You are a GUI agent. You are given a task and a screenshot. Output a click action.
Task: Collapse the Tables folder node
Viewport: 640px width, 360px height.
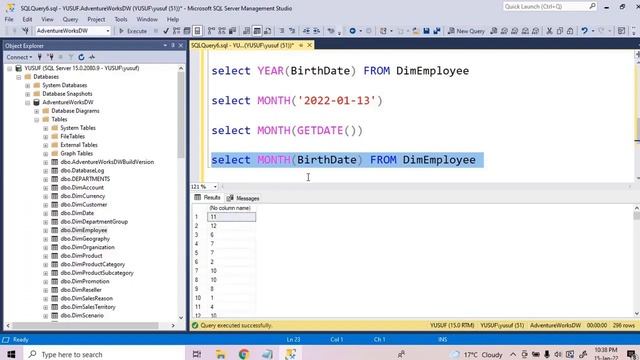(x=37, y=120)
